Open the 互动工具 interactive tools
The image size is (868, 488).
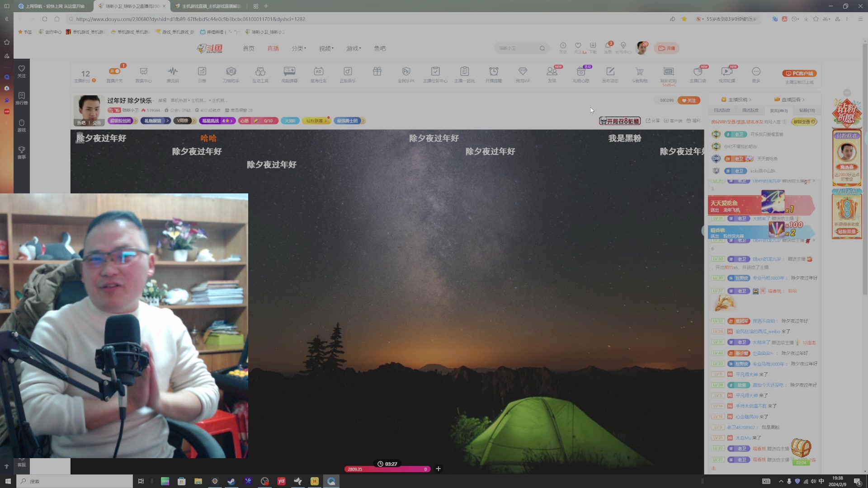(260, 74)
